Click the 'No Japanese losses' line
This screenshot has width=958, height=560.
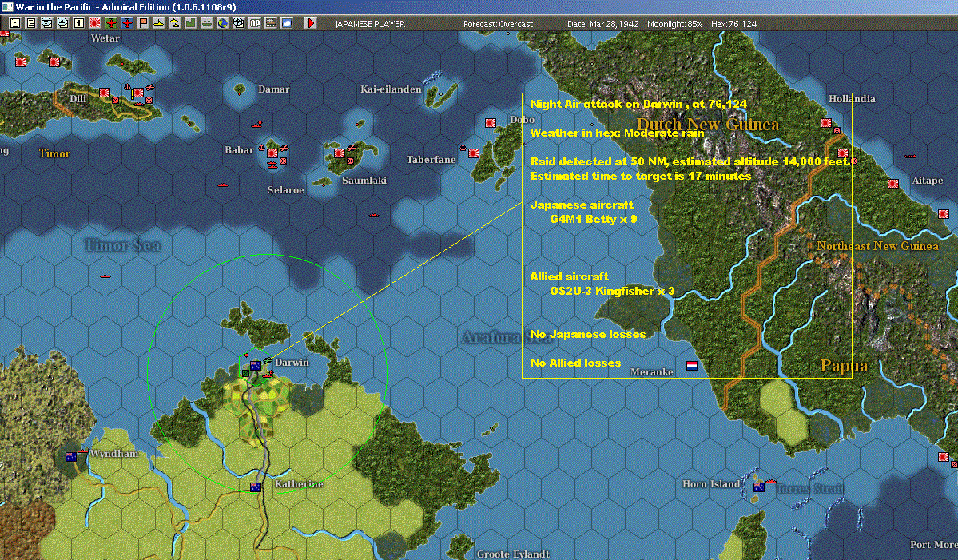click(x=588, y=334)
